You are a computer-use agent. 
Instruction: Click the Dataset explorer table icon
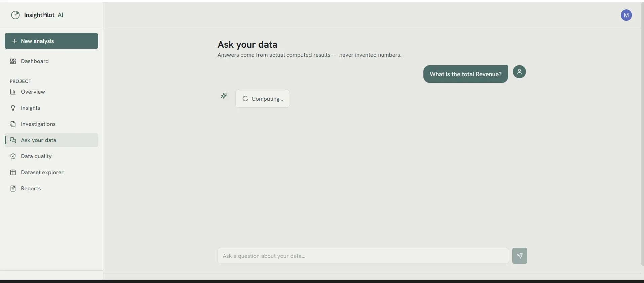(13, 172)
